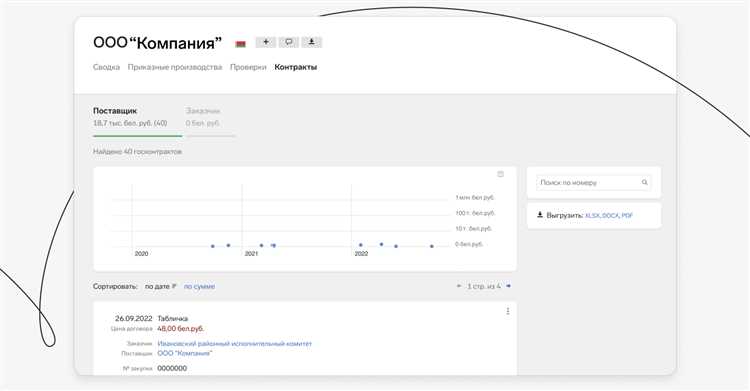Select the Поставщик subtab

pyautogui.click(x=115, y=111)
